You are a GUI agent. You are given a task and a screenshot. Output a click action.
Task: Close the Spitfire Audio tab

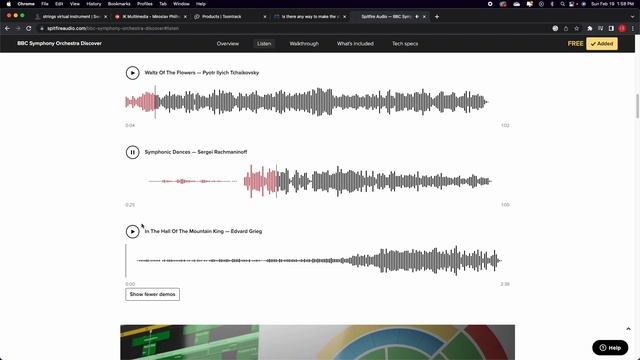[x=424, y=17]
